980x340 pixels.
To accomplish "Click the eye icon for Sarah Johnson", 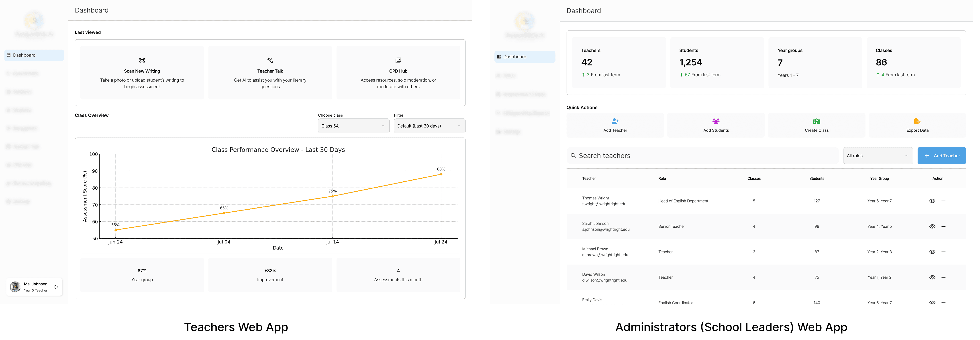I will point(932,227).
